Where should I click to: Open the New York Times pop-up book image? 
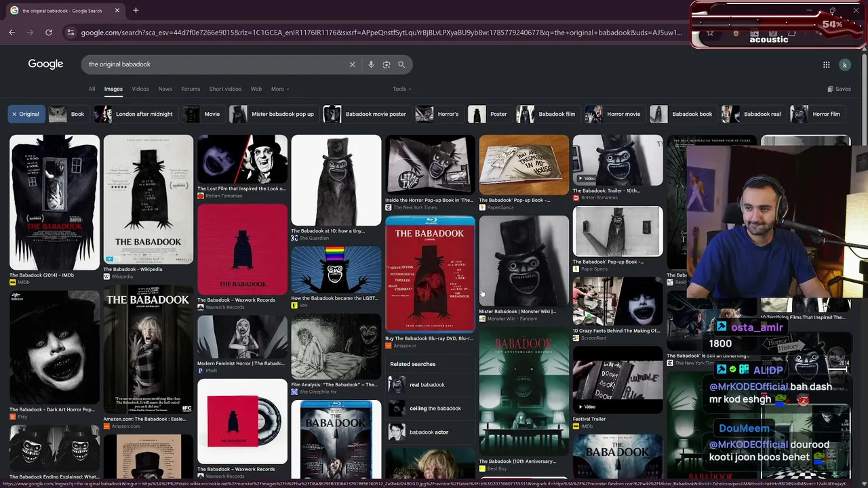click(x=430, y=165)
